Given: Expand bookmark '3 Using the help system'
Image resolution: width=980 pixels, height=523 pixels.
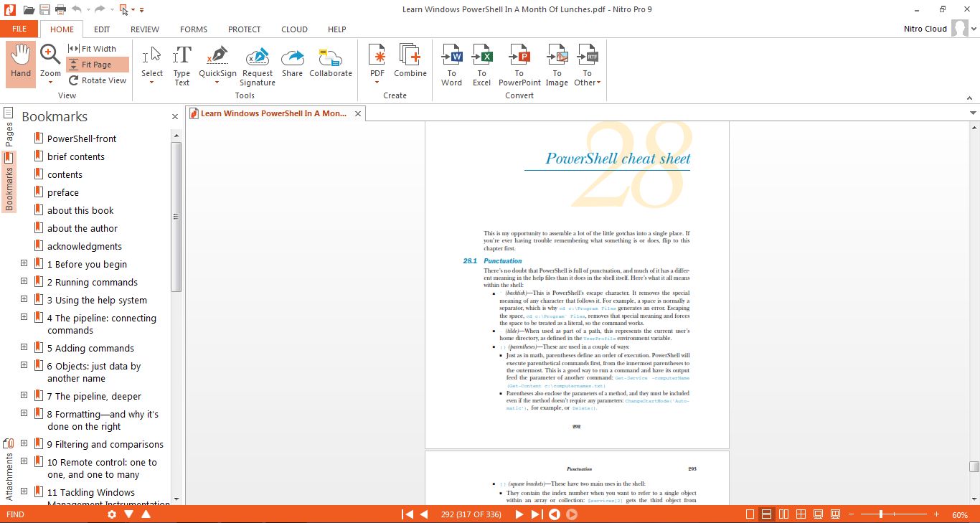Looking at the screenshot, I should point(24,299).
